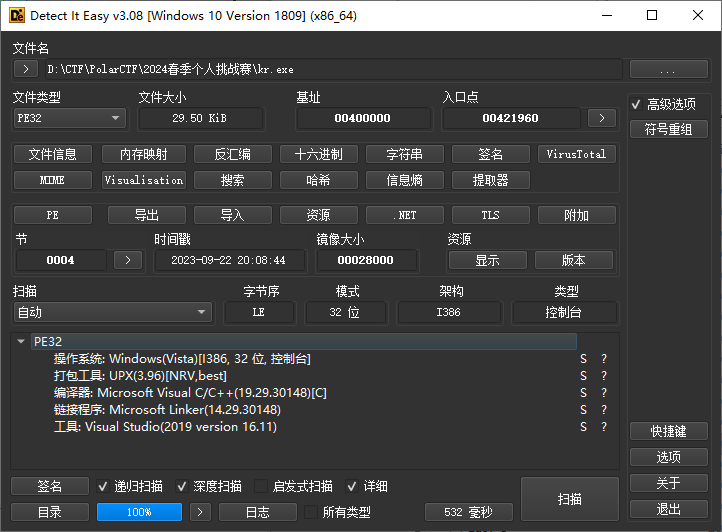Image resolution: width=722 pixels, height=532 pixels.
Task: Click S marker on the 编译器 Microsoft Visual C/C++ row
Action: (x=583, y=393)
